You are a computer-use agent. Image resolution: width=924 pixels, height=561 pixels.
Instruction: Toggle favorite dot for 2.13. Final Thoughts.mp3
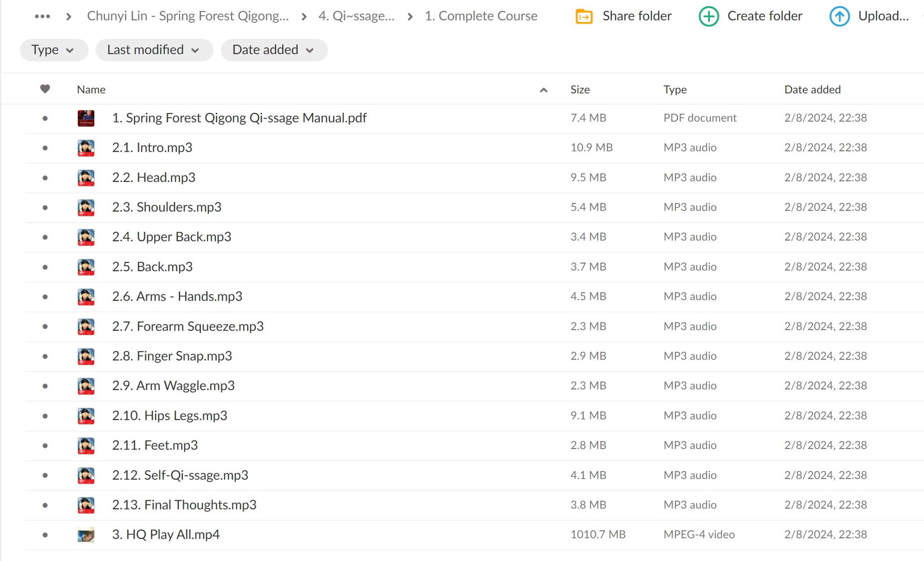[45, 505]
